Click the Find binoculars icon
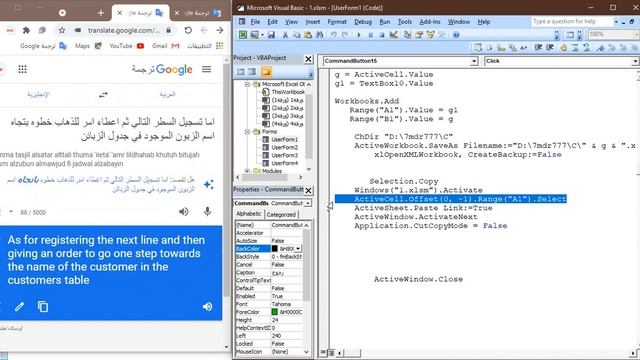Screen dimensions: 640x360 pos(320,35)
